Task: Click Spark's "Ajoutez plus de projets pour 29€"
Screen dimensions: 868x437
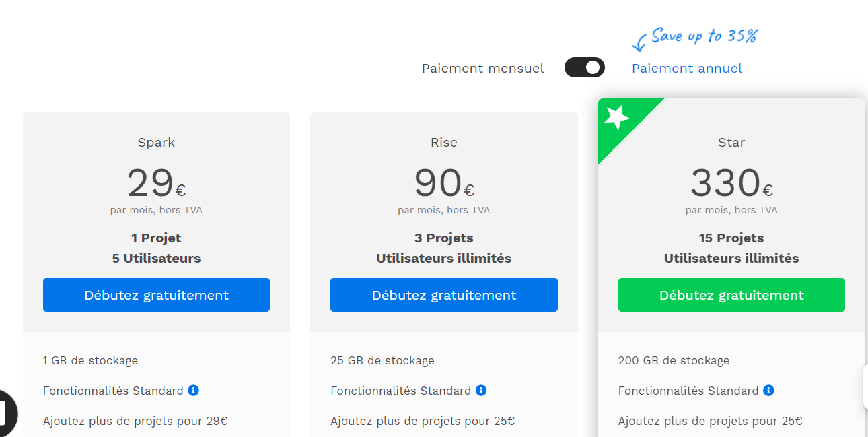Action: pos(135,421)
